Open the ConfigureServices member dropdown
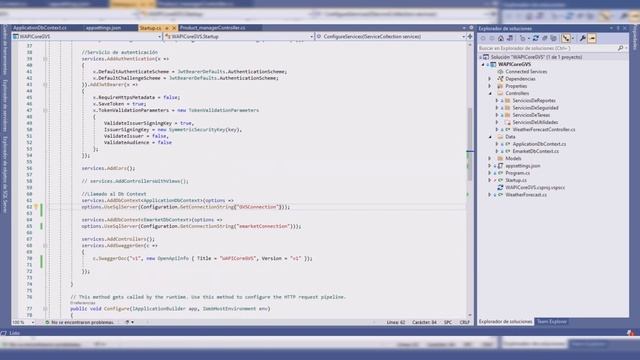This screenshot has height=360, width=640. click(463, 37)
